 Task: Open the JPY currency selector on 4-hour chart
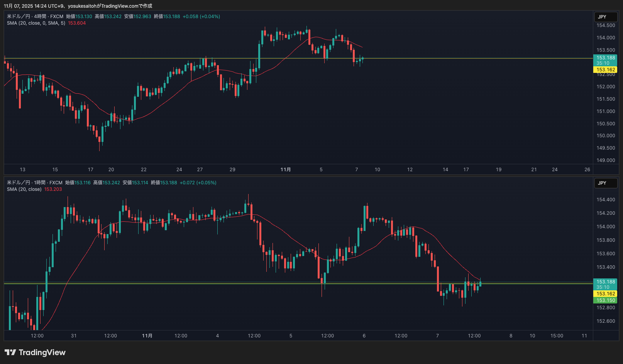click(605, 17)
